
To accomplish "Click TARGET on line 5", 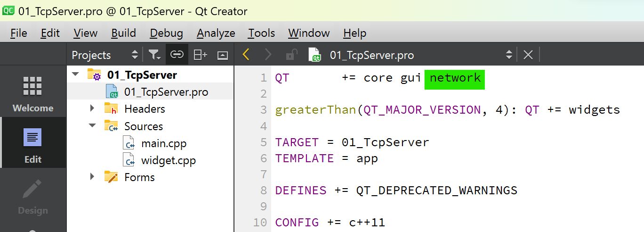I will coord(297,142).
